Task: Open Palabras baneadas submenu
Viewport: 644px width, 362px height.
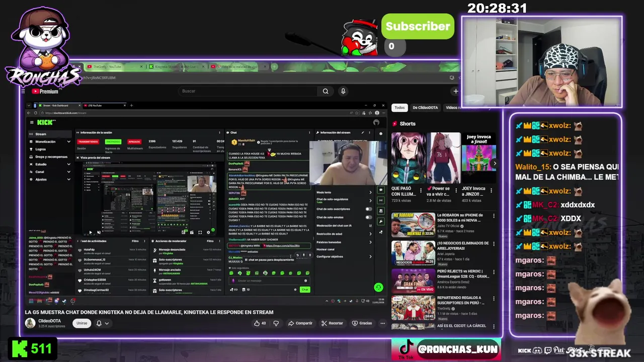Action: click(x=371, y=242)
